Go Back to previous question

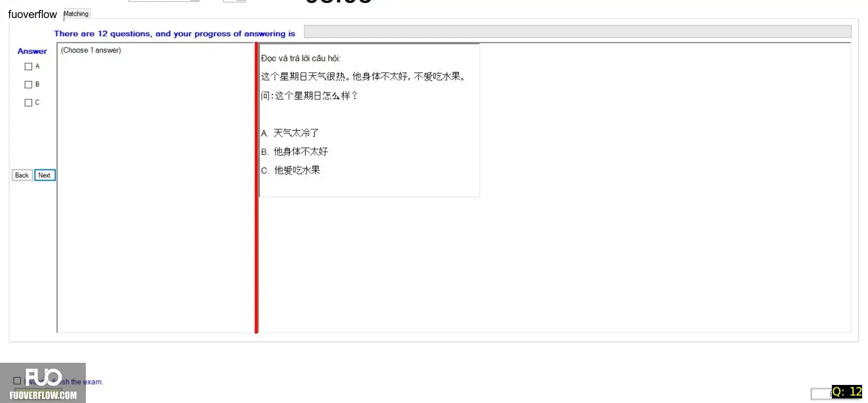(x=22, y=175)
